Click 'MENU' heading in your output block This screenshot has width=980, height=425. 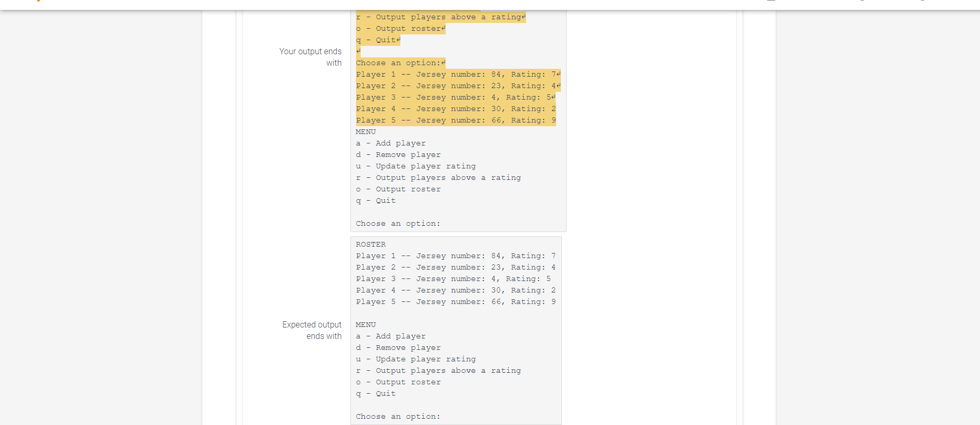(365, 132)
